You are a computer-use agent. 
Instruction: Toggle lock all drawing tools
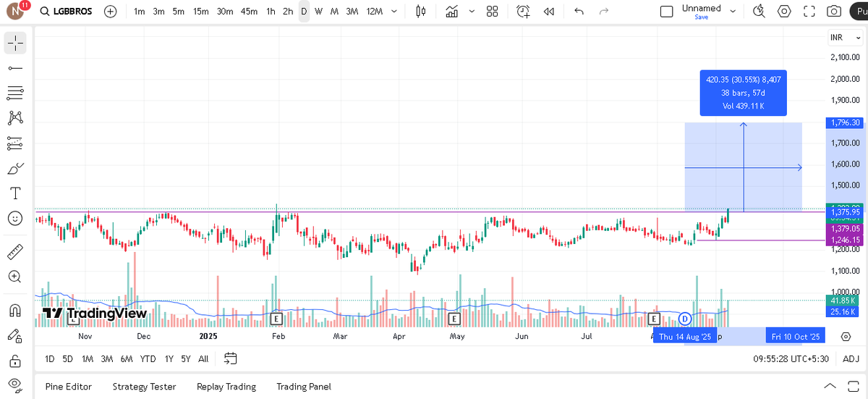click(15, 360)
